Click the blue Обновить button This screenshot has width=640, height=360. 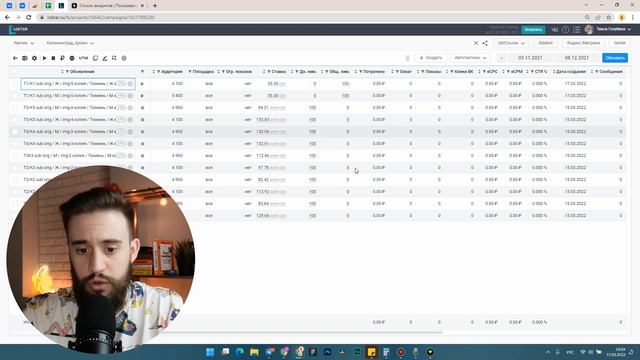click(615, 58)
